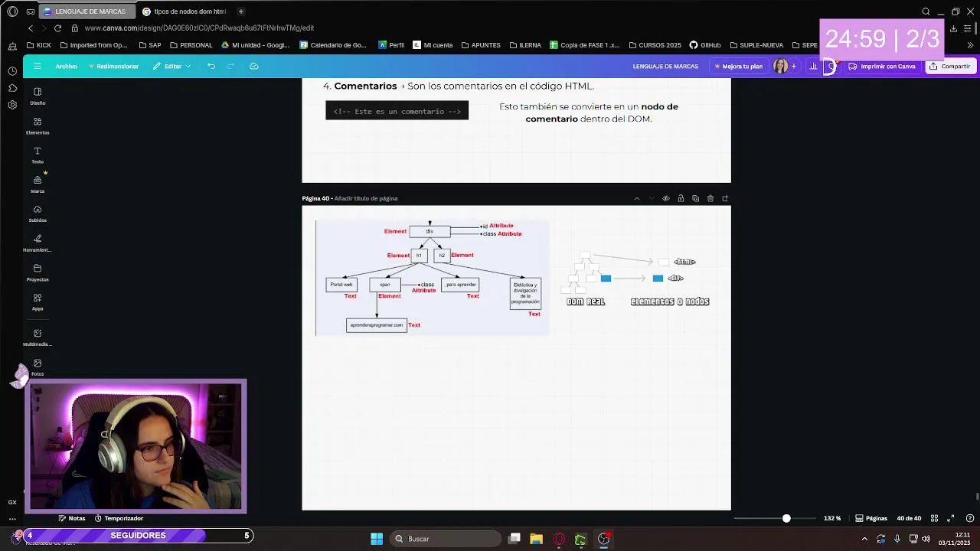Open the Proyectos panel
980x551 pixels.
tap(38, 272)
